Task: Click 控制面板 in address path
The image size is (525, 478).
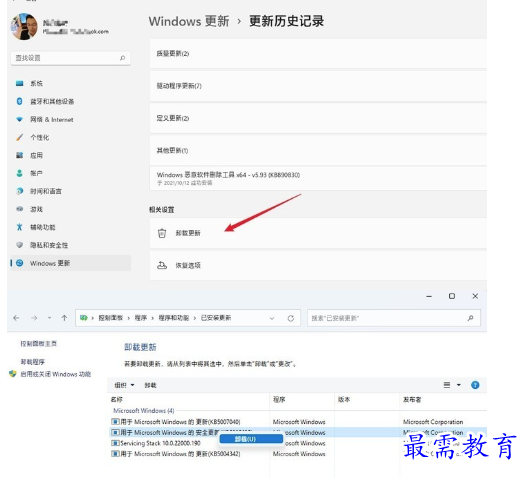Action: pos(110,318)
